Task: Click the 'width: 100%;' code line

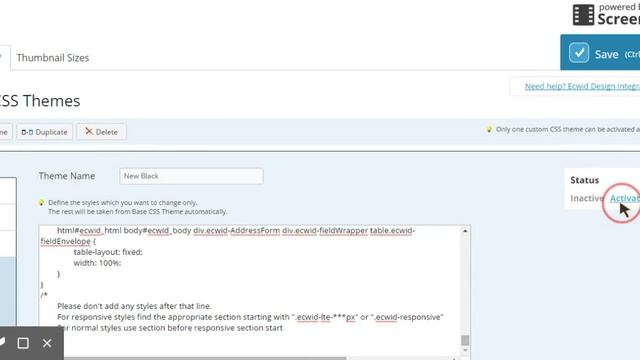Action: (97, 263)
